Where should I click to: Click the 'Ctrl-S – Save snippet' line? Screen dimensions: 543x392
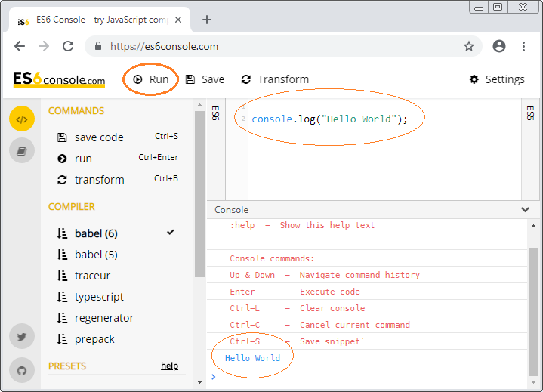297,341
